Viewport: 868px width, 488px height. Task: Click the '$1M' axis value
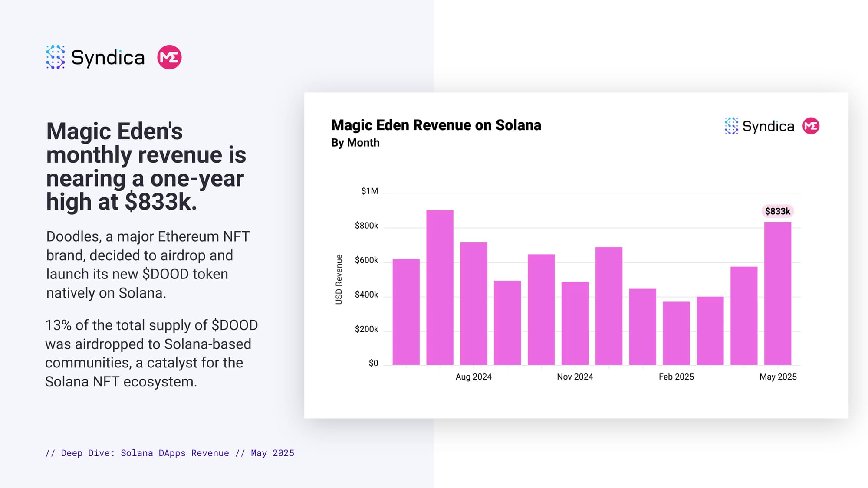click(x=370, y=191)
